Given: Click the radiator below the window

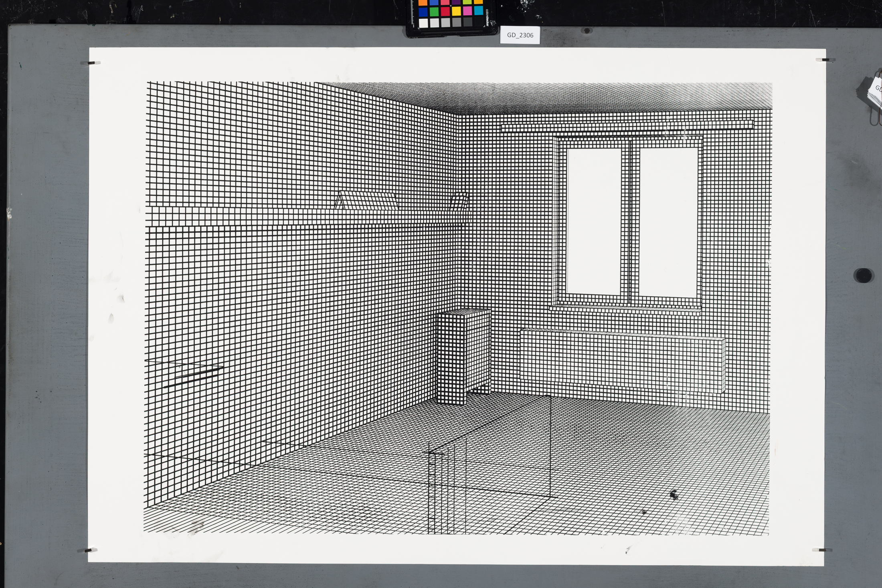Looking at the screenshot, I should (621, 359).
